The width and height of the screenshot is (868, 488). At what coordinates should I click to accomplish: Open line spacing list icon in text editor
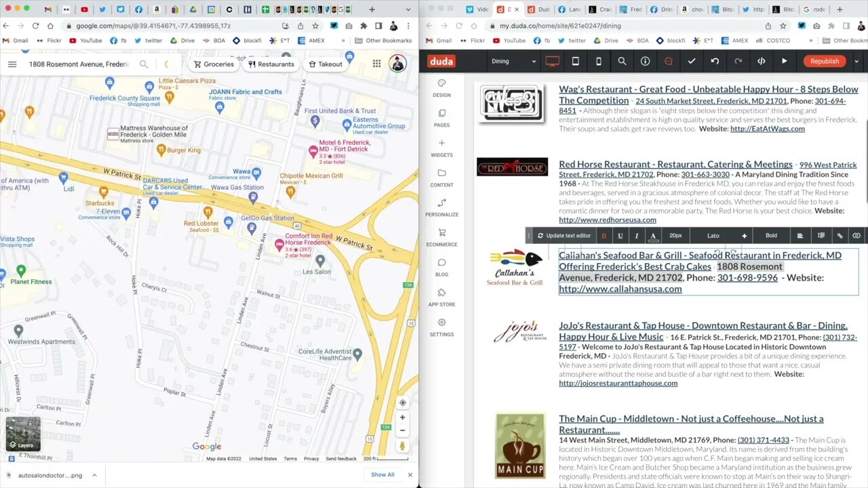pos(821,236)
